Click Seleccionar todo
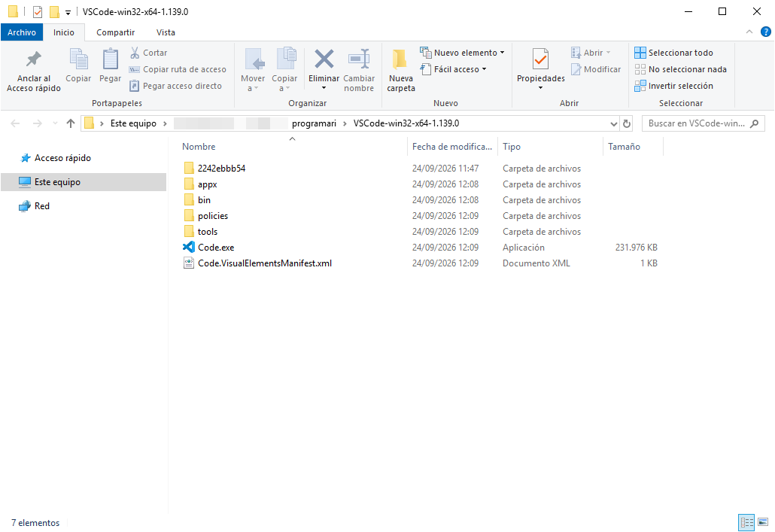 coord(673,53)
